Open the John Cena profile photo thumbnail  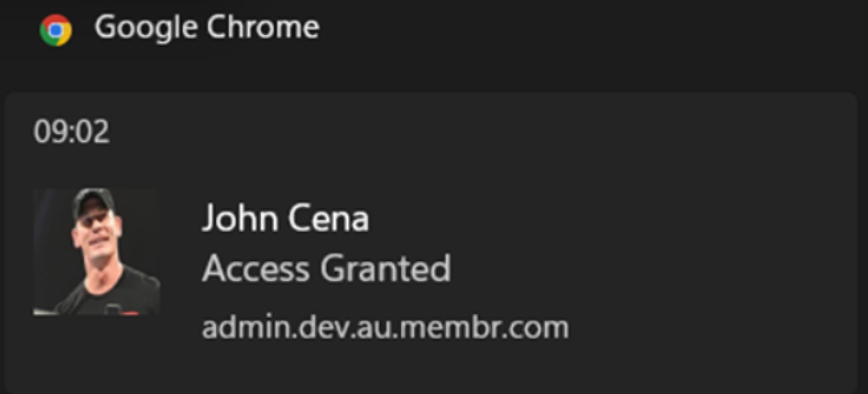96,251
